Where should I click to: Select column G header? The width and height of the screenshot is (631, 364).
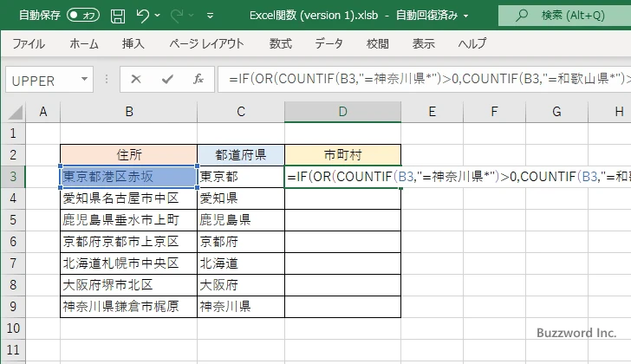coord(556,112)
